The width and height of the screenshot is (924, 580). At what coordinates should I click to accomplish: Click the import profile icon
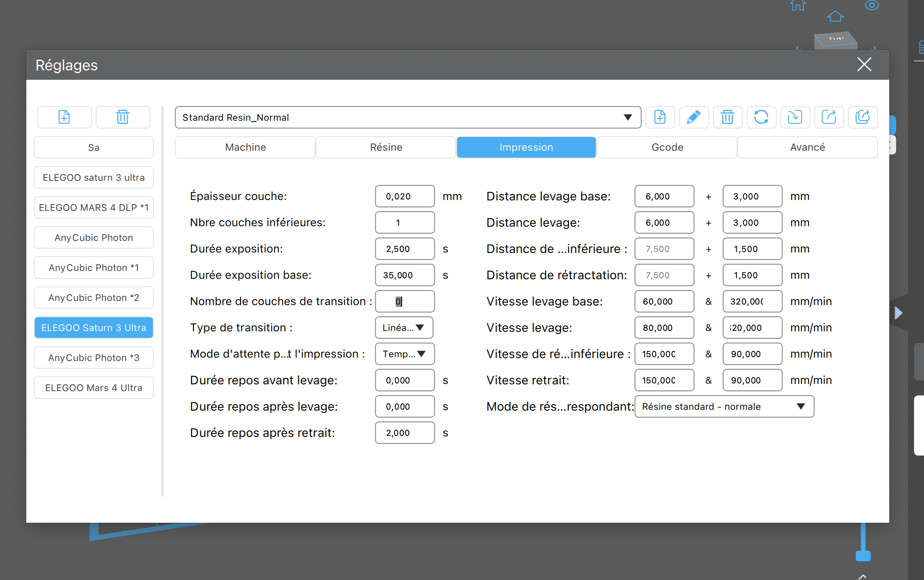tap(795, 117)
